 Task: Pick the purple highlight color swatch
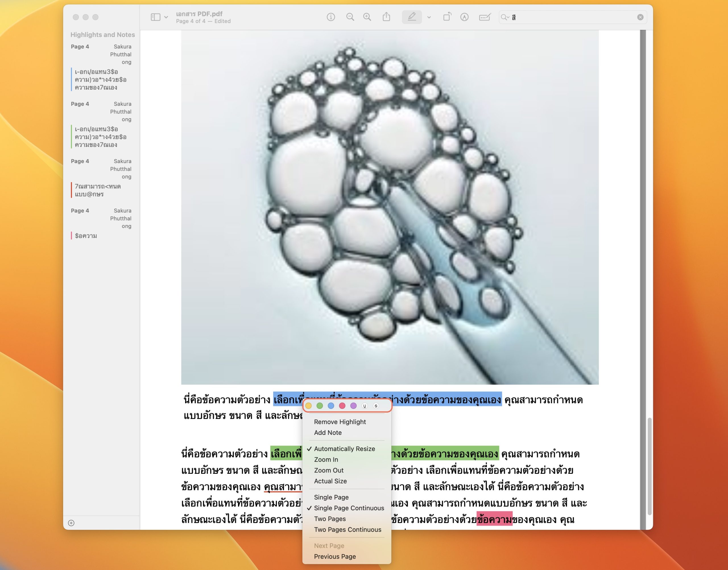353,406
